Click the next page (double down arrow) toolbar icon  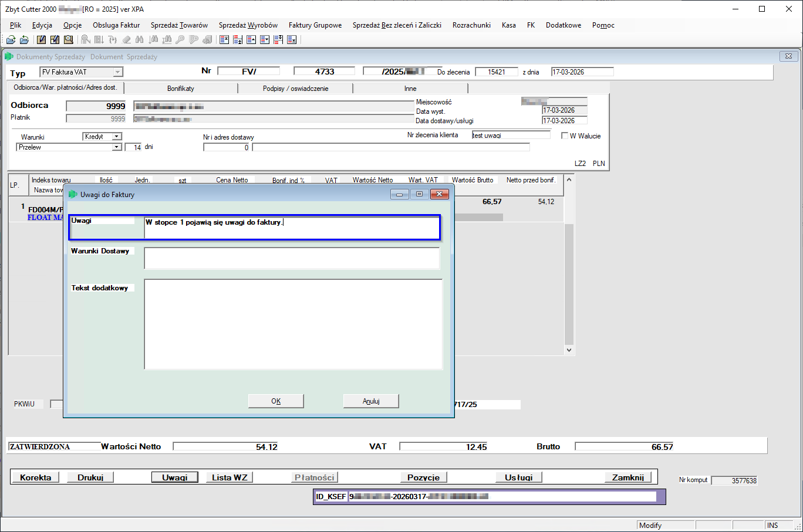278,39
